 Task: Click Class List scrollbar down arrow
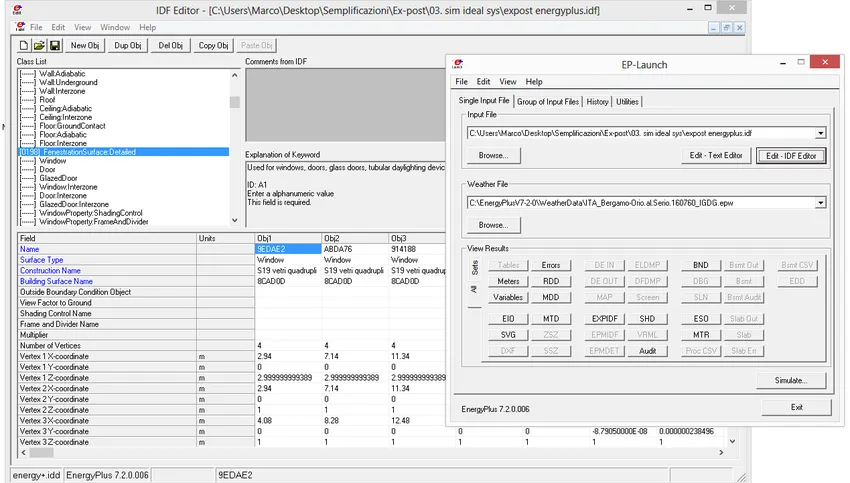(x=234, y=221)
